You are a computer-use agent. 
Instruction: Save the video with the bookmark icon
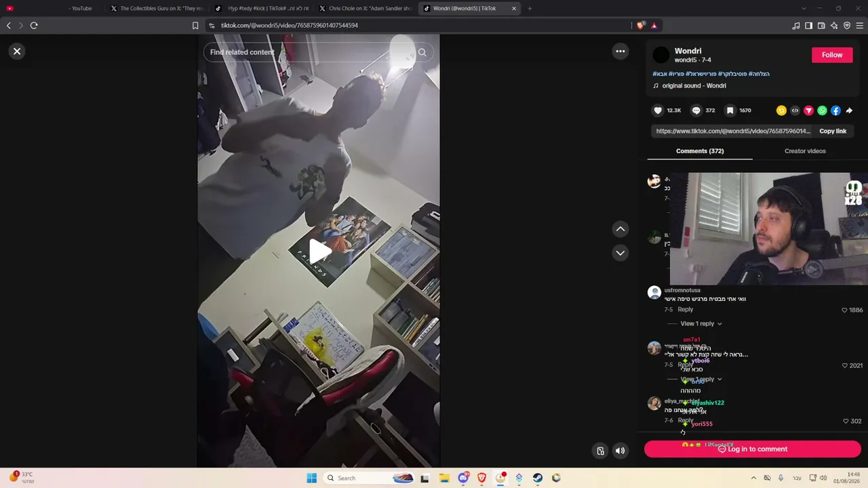click(x=730, y=110)
